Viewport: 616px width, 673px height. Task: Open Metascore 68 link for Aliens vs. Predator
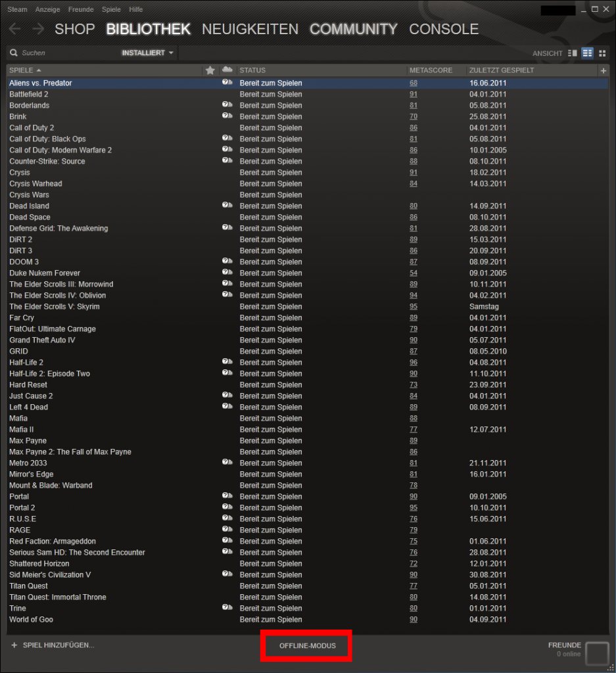coord(414,83)
